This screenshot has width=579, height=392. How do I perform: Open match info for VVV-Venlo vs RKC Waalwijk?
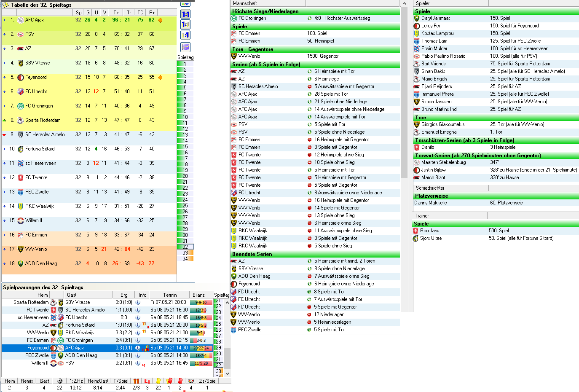138,333
